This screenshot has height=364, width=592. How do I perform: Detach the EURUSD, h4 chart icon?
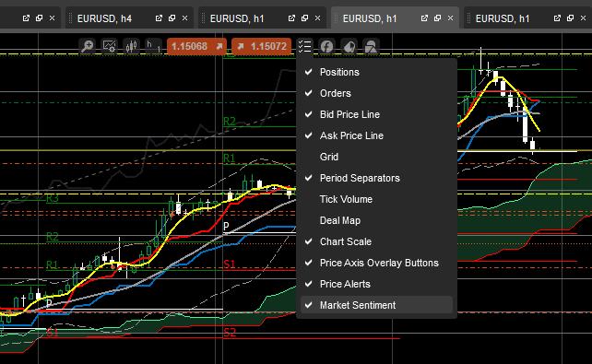click(159, 18)
